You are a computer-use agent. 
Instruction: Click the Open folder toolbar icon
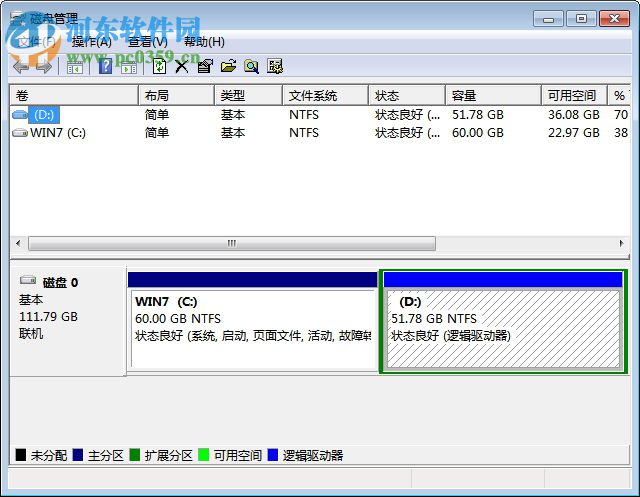229,66
